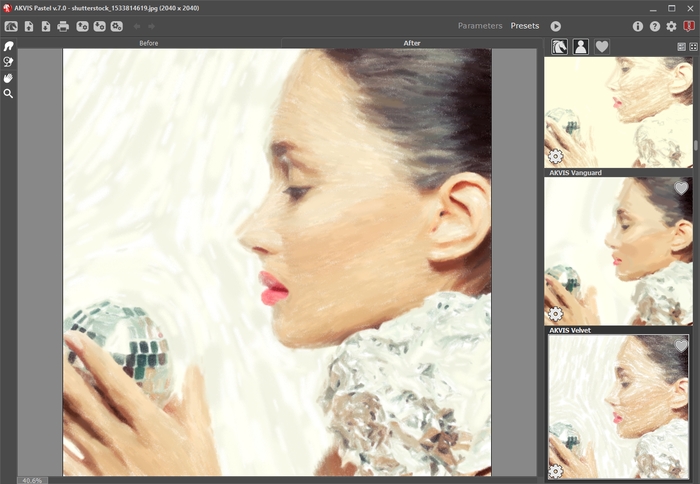Open settings gear on top preset thumbnail
Viewport: 700px width, 484px height.
coord(555,156)
